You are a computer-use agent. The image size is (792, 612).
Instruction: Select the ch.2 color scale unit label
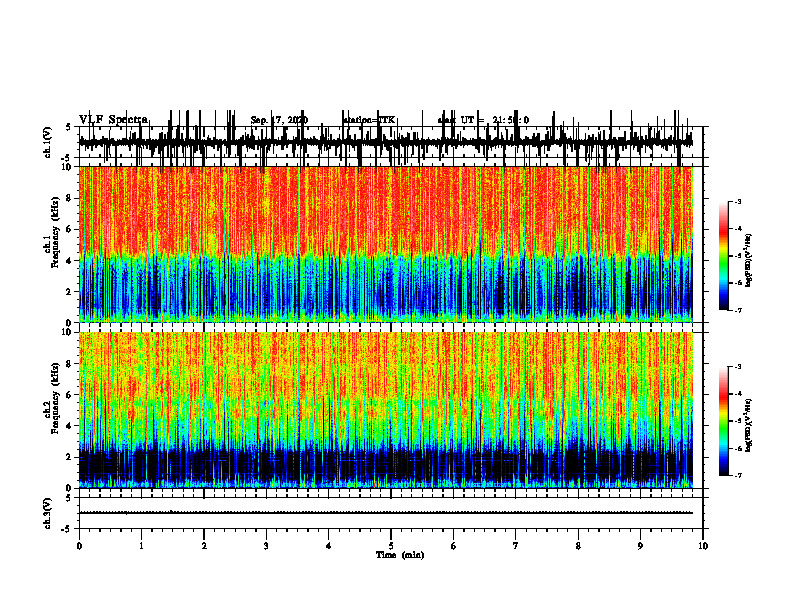coord(749,425)
